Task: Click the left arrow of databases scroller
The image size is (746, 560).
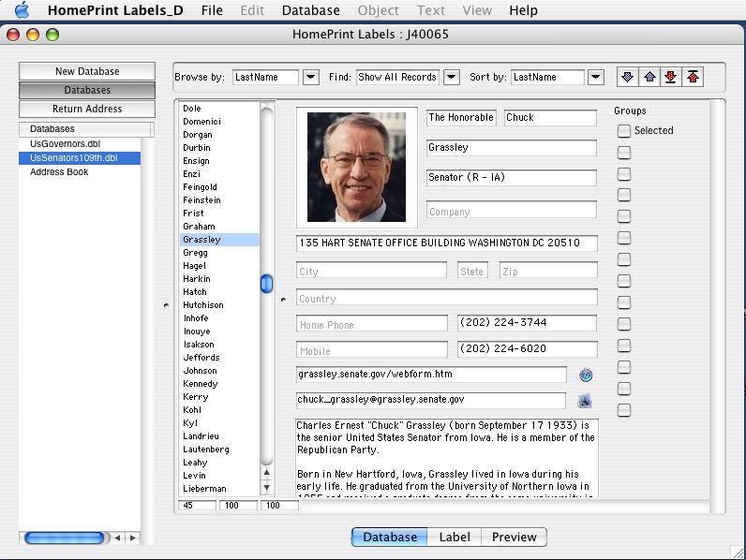Action: pos(117,538)
